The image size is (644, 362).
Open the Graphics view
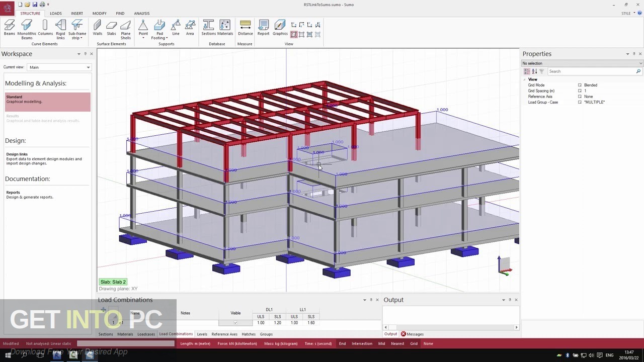pos(280,28)
